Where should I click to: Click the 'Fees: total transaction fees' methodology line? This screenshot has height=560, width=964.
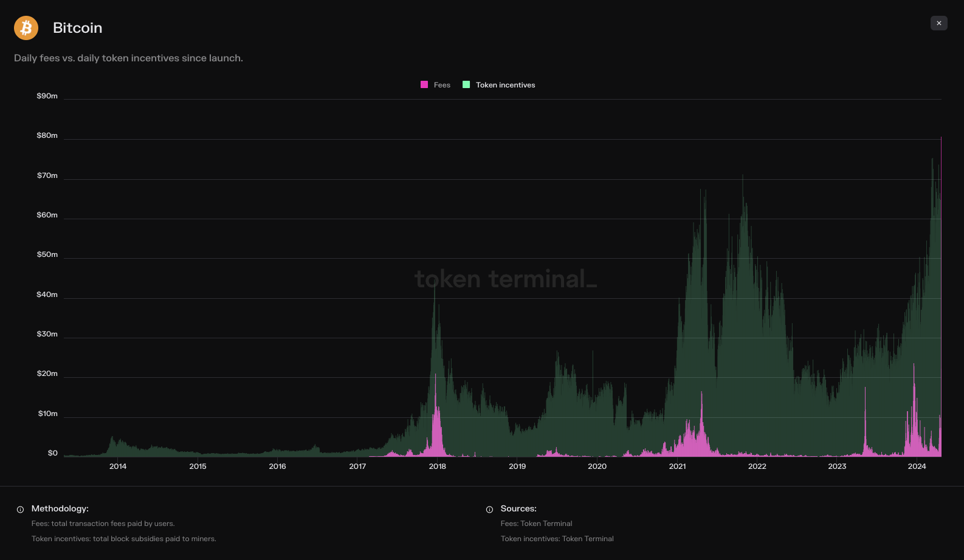point(103,524)
